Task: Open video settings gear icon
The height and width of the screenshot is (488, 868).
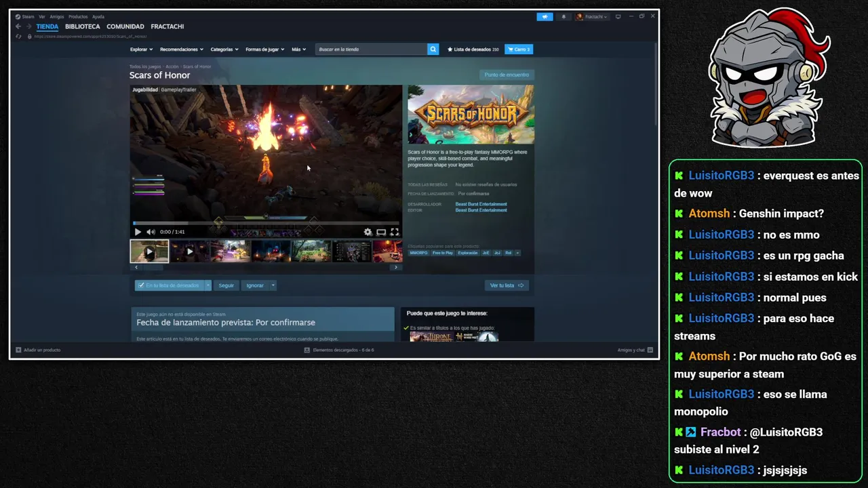Action: coord(368,232)
